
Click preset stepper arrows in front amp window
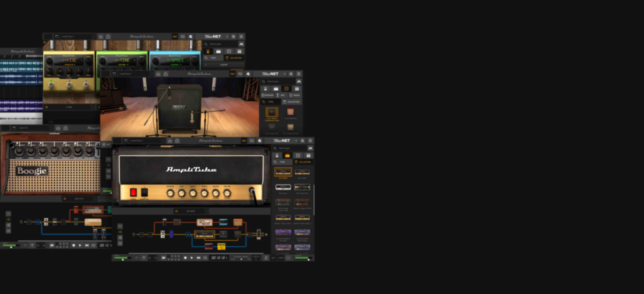coord(163,141)
